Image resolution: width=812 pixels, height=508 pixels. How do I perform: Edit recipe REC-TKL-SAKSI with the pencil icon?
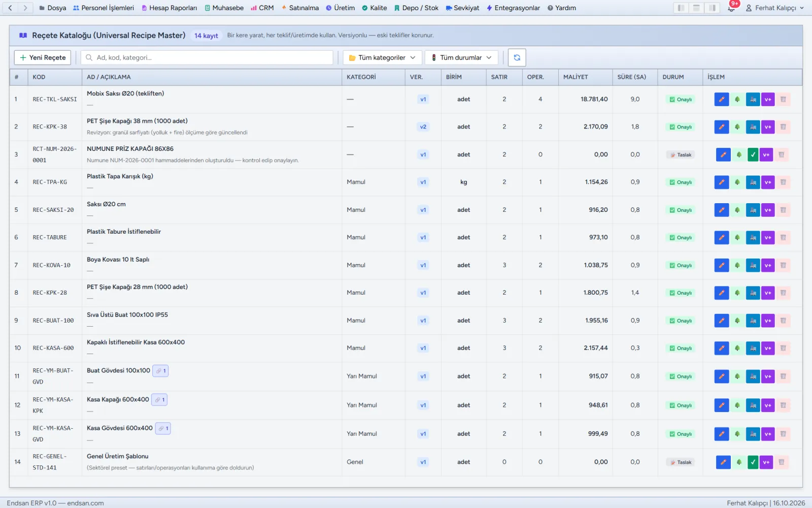pos(721,100)
